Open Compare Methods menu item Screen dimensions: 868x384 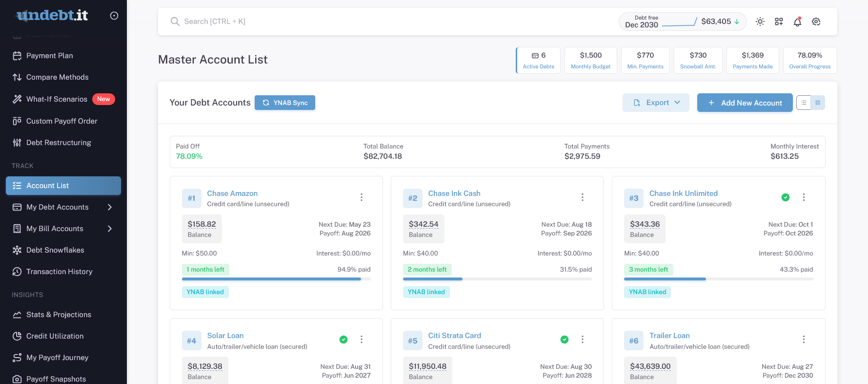[63, 77]
